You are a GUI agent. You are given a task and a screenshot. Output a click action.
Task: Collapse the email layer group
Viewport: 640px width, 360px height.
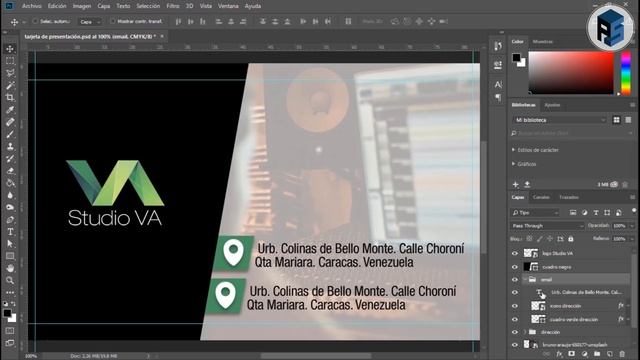click(525, 280)
